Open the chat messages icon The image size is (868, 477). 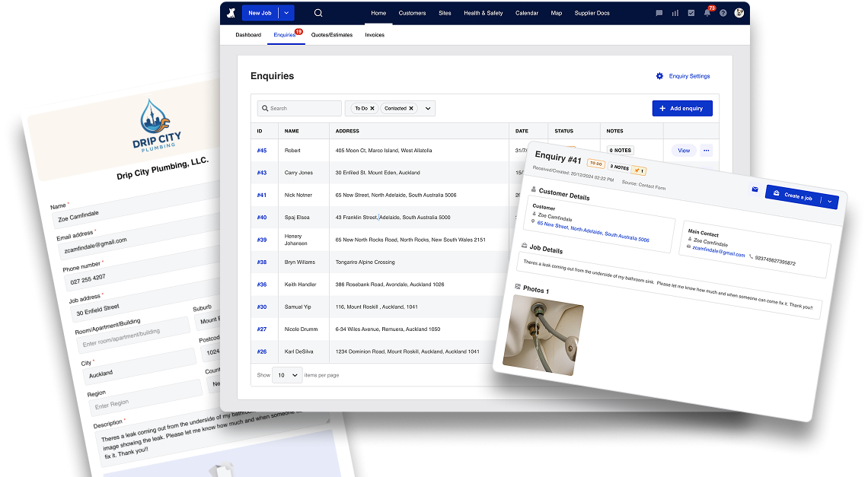click(x=659, y=13)
